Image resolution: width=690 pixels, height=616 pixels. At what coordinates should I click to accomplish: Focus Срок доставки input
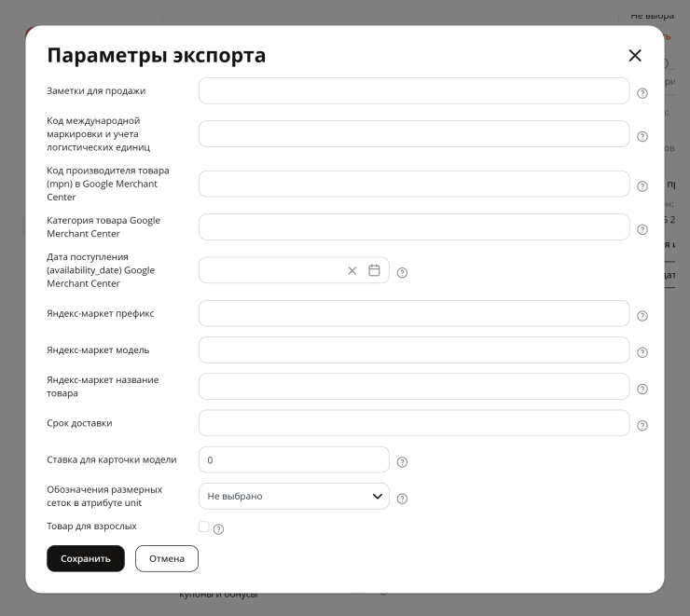point(414,423)
